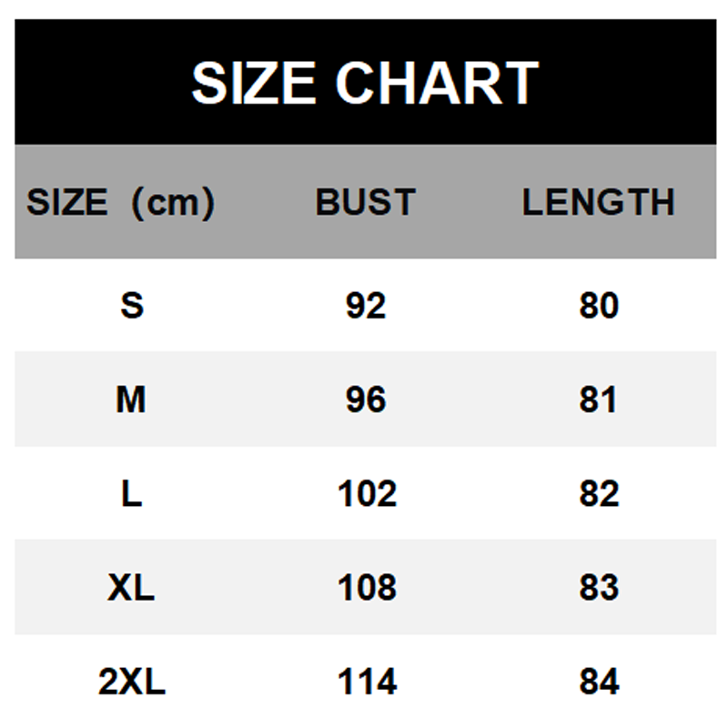The image size is (728, 728).
Task: Select the S size cell
Action: coord(132,306)
